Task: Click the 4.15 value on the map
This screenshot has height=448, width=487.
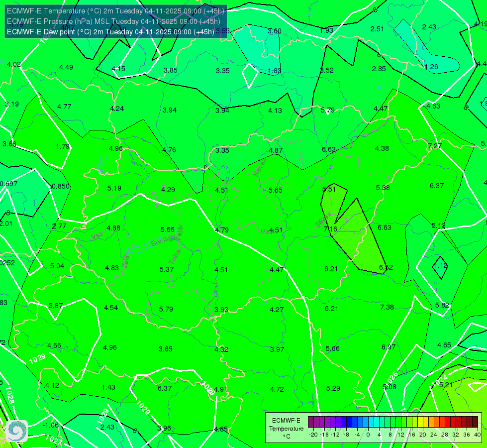Action: pos(118,69)
